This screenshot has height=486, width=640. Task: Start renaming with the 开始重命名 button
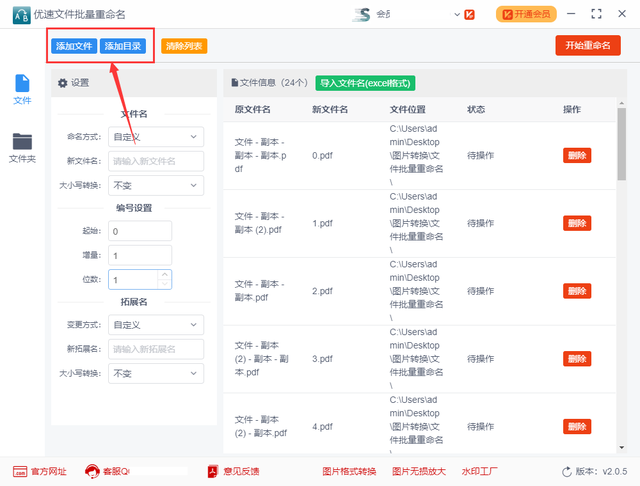point(587,46)
